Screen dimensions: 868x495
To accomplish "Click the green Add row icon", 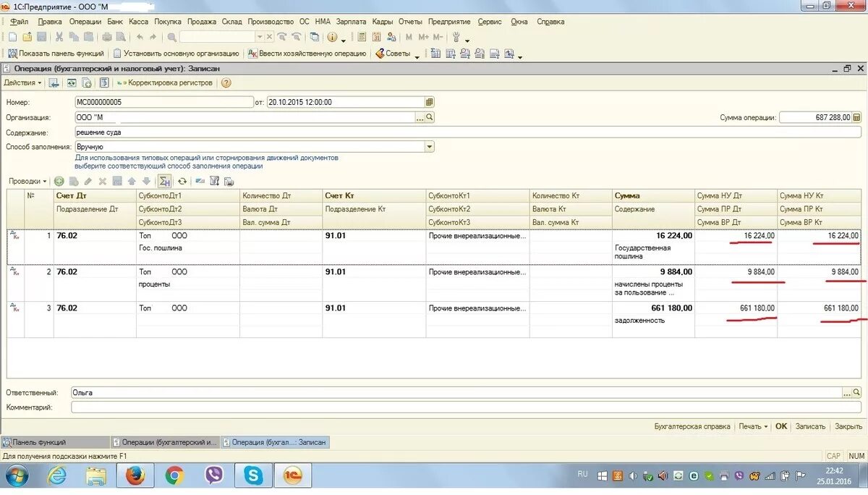I will click(59, 182).
